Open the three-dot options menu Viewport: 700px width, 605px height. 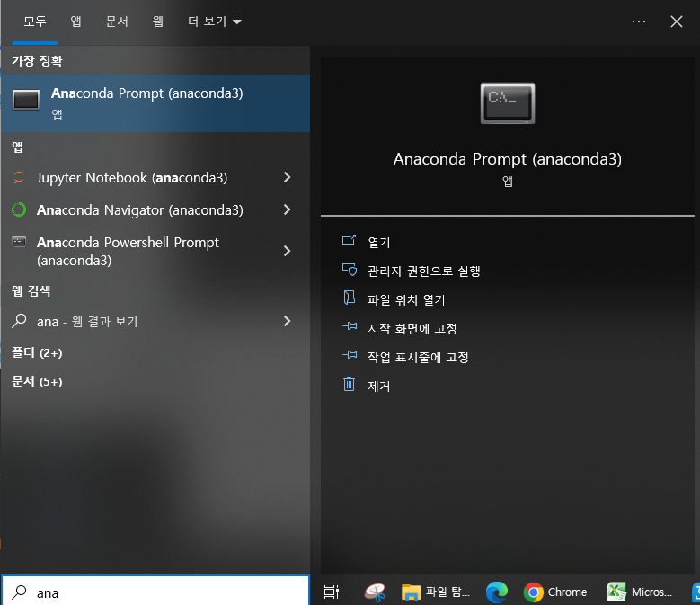click(639, 22)
